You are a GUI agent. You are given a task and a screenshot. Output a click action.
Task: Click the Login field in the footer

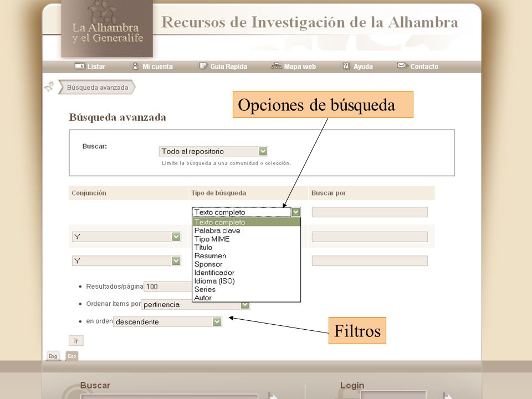393,395
